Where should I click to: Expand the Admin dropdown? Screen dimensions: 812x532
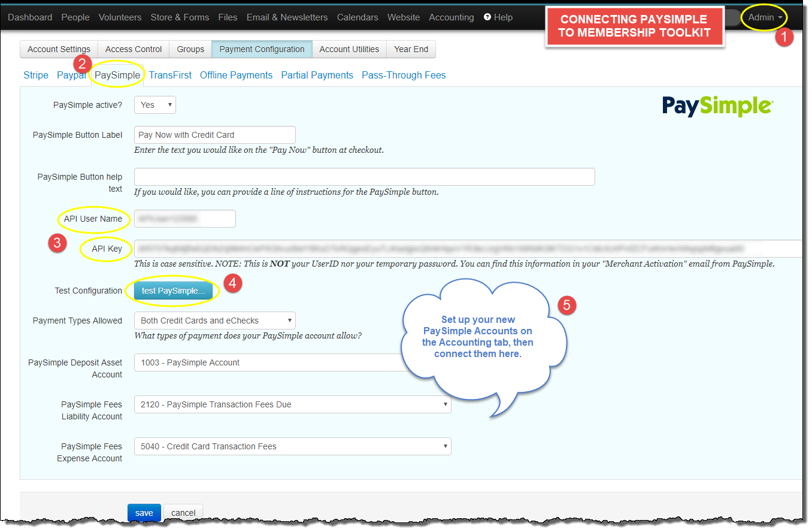tap(765, 17)
